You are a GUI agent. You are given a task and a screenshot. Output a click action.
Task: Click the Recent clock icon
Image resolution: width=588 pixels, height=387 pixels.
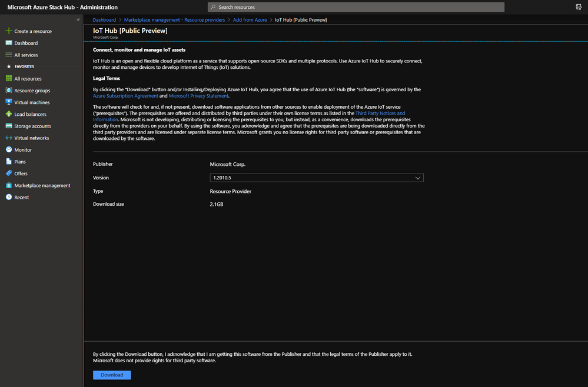click(x=9, y=197)
